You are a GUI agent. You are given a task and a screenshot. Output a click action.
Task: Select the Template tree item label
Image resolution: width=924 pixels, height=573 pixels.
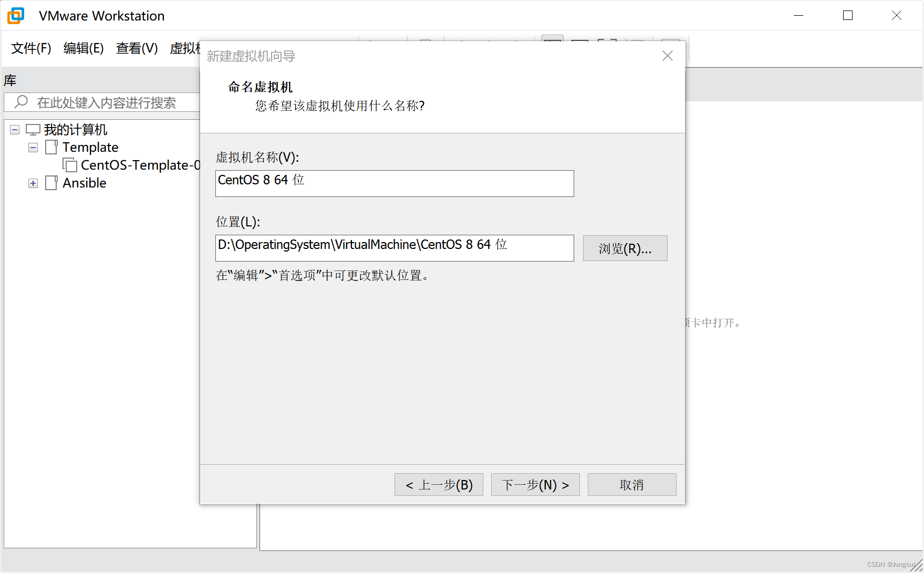pyautogui.click(x=90, y=147)
